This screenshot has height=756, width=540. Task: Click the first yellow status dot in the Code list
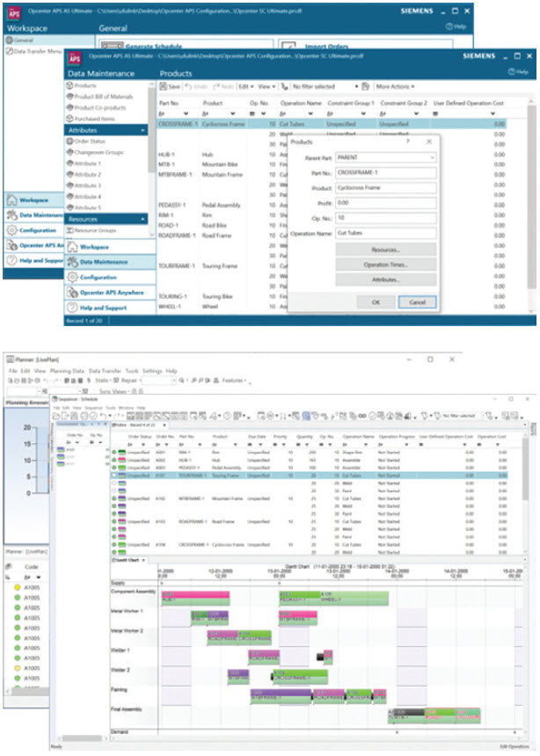[x=17, y=587]
